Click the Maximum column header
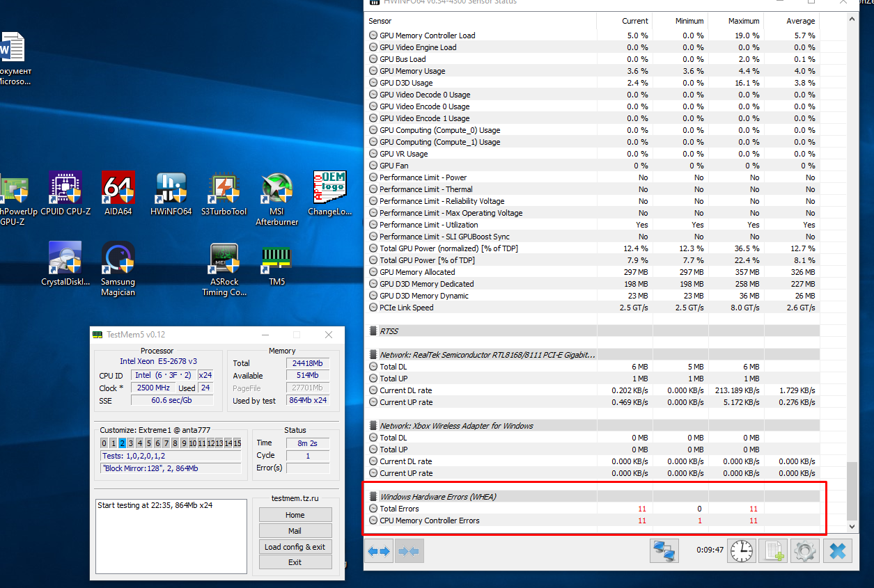 point(744,21)
